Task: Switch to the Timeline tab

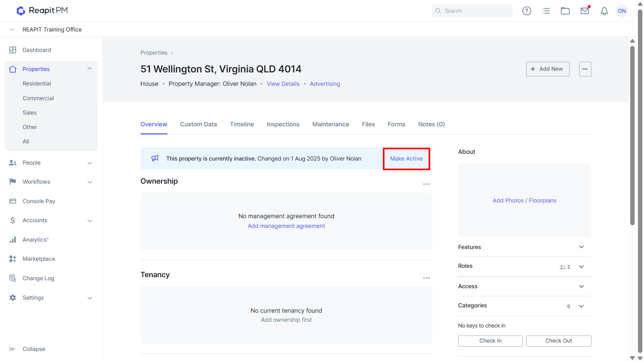Action: click(x=242, y=124)
